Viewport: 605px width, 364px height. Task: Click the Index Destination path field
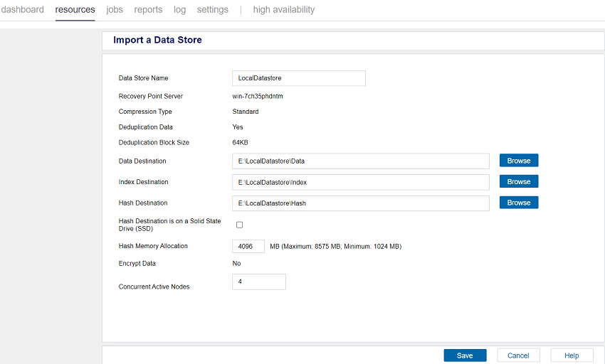(x=361, y=182)
